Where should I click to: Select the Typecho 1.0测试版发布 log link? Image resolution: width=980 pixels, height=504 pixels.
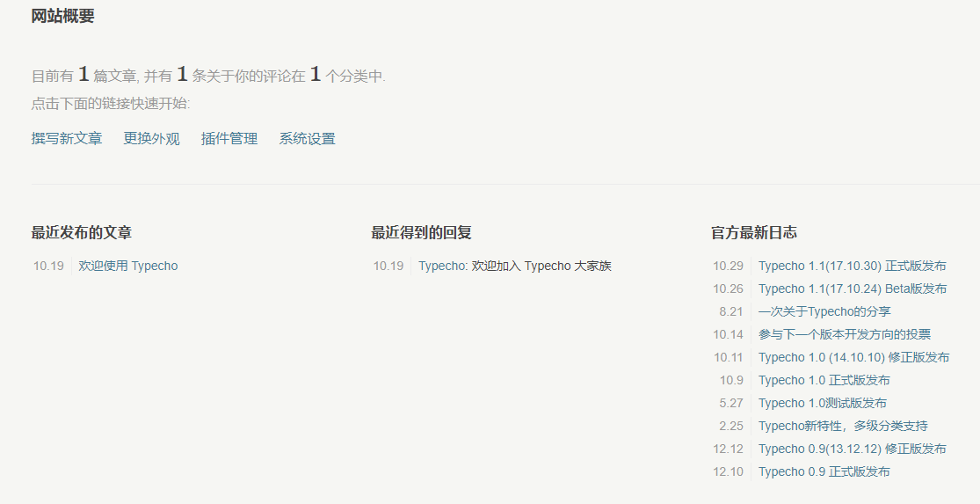(822, 404)
